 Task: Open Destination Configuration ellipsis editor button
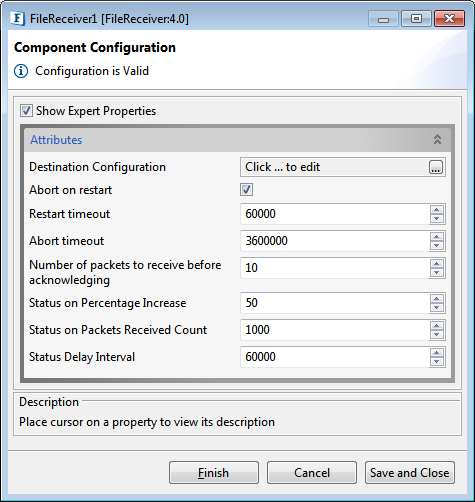(436, 167)
